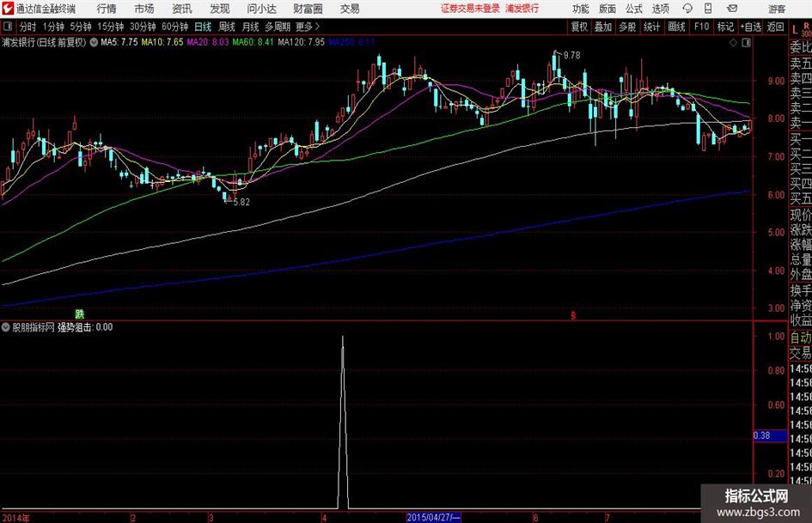Screen dimensions: 812x523
Task: Switch to the 30分钟 period
Action: 143,27
